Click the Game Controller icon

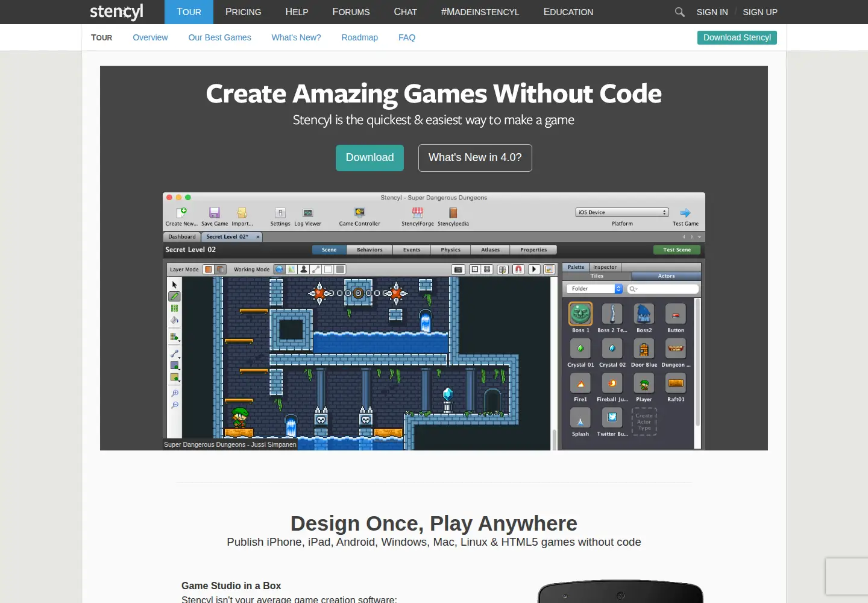360,212
